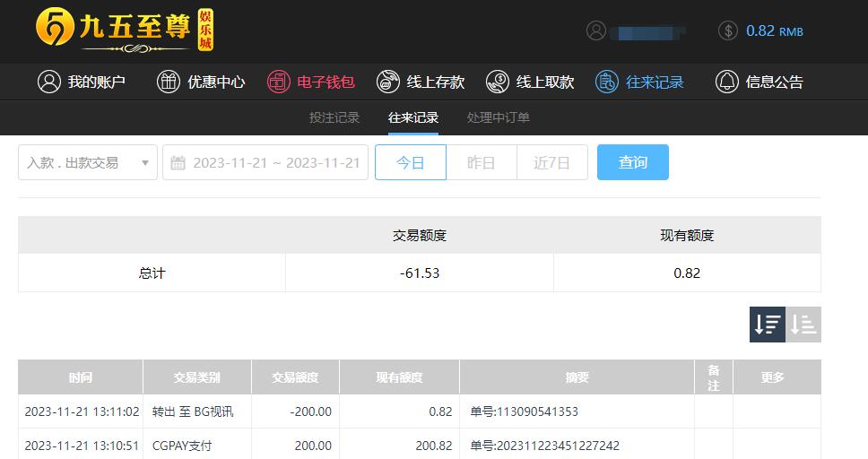868x459 pixels.
Task: Click the blurred username next to avatar
Action: tap(647, 32)
